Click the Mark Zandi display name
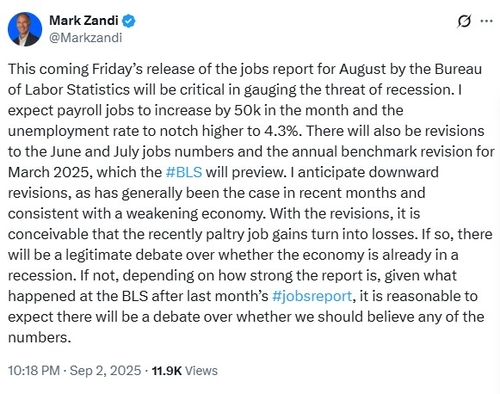 click(x=83, y=20)
